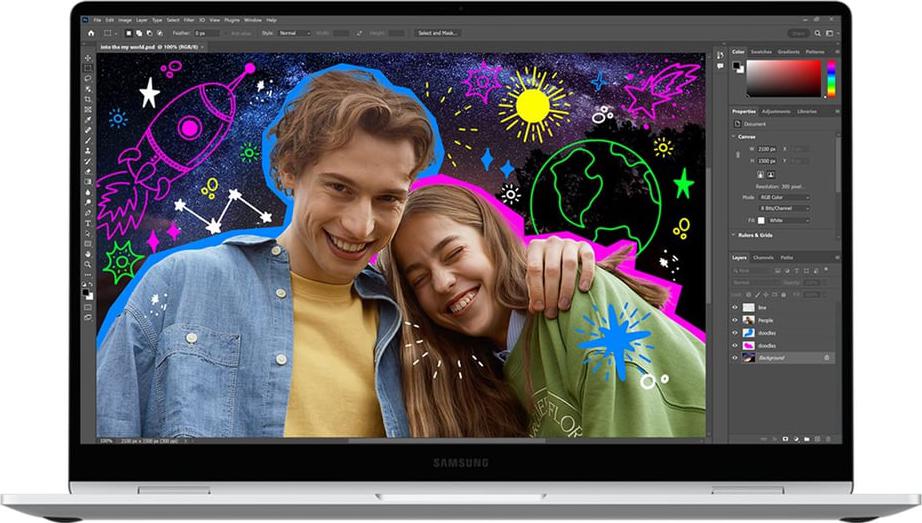Open the RGB Color mode dropdown

[x=783, y=197]
